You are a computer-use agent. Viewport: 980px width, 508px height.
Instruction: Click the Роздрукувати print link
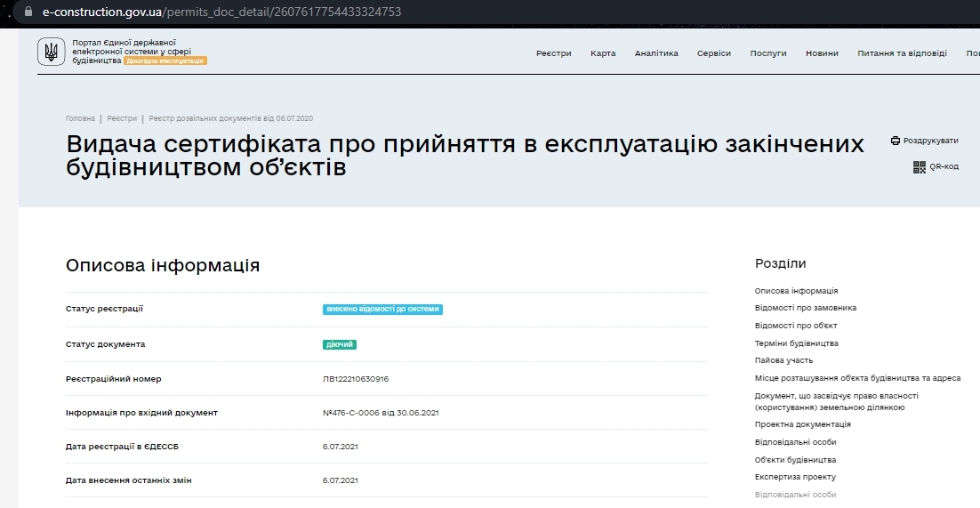coord(930,141)
